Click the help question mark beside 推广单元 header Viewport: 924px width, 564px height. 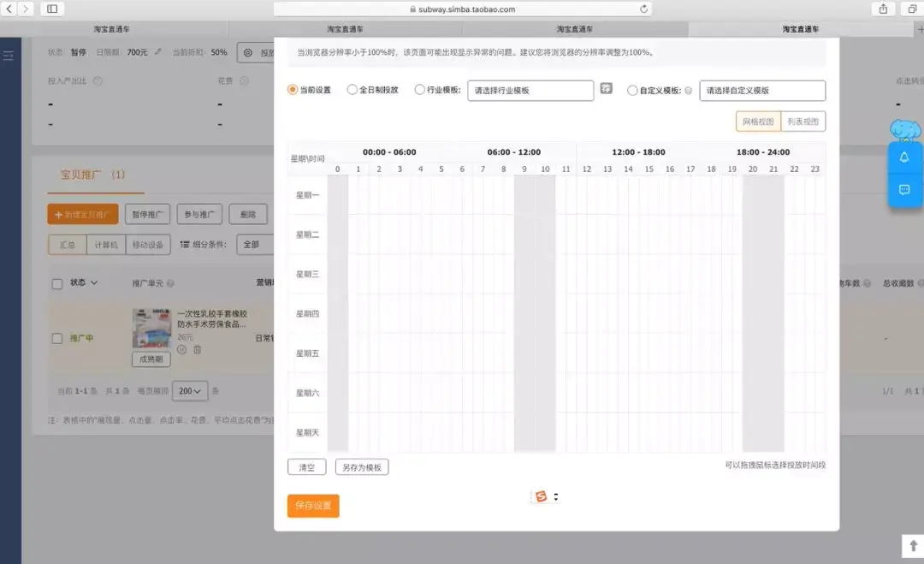click(169, 283)
